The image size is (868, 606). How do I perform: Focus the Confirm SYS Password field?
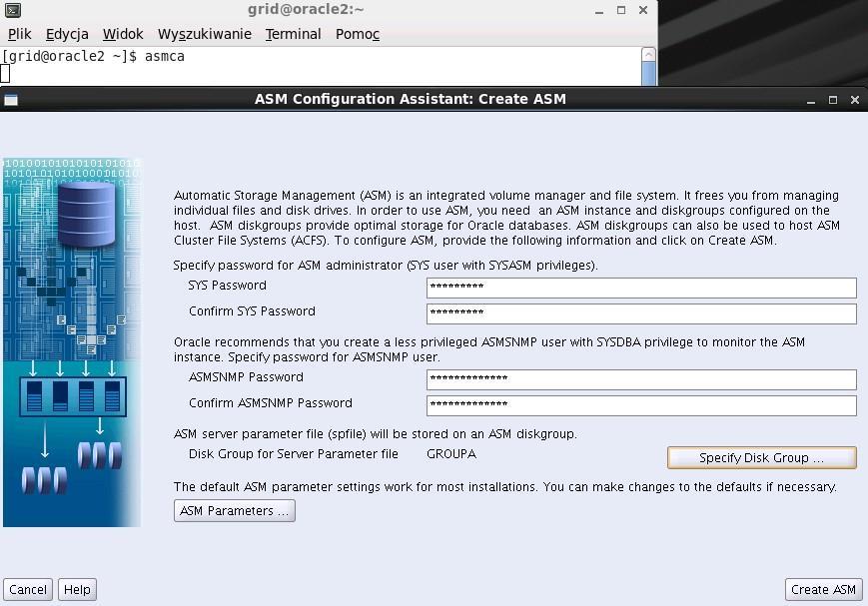(641, 313)
